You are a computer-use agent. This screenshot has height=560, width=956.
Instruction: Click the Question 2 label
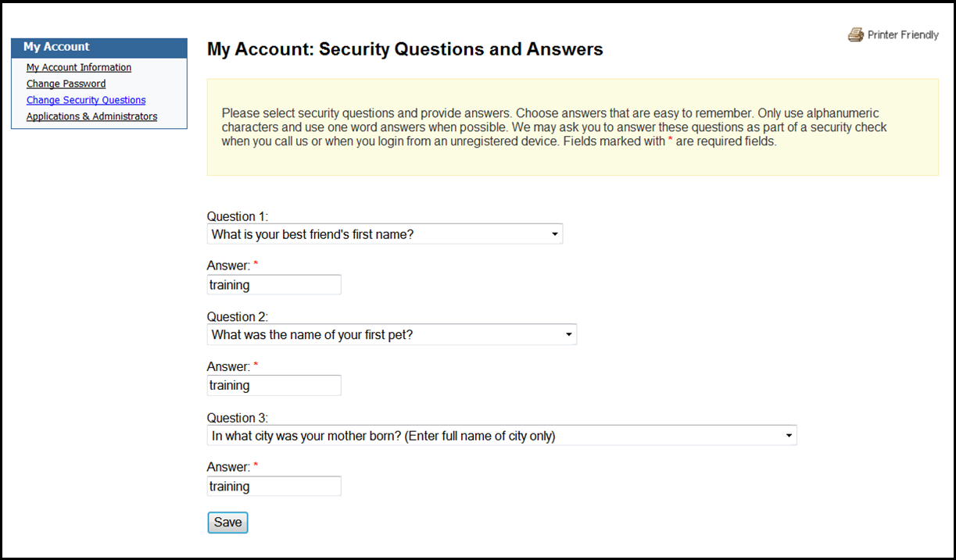237,317
